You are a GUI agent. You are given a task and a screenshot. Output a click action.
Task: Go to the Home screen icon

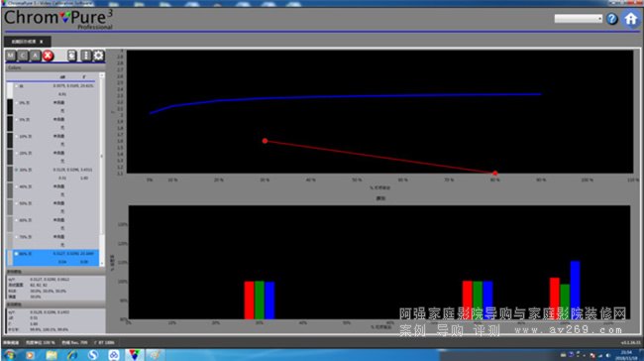(x=631, y=19)
